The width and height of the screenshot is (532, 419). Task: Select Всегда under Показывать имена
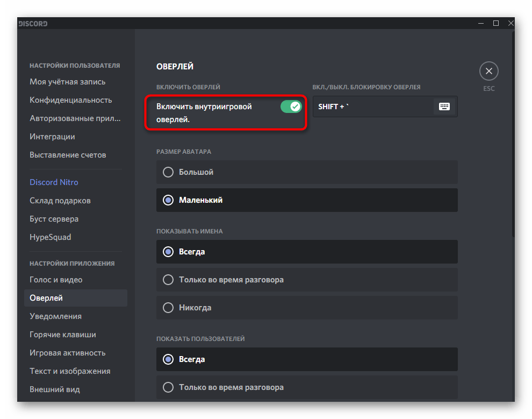pos(307,252)
